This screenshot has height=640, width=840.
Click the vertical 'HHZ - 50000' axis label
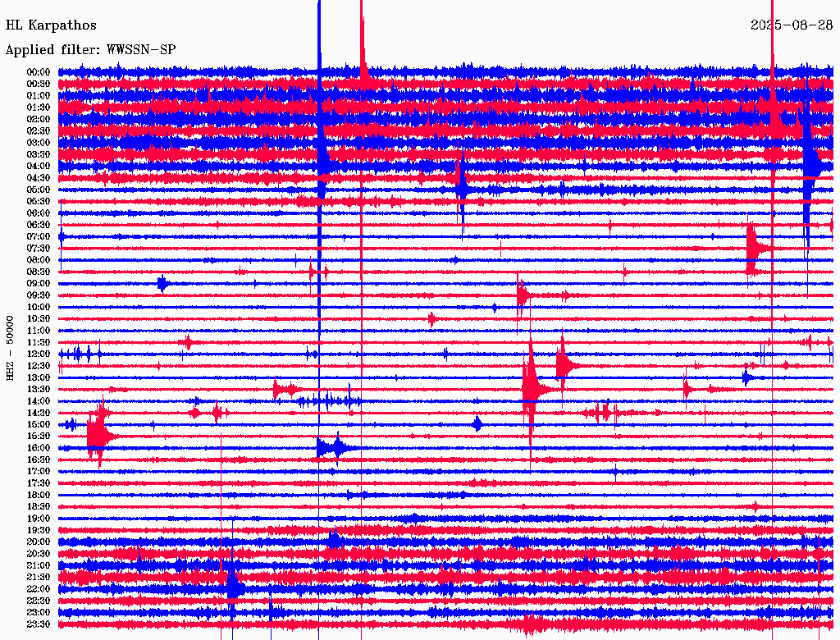10,348
